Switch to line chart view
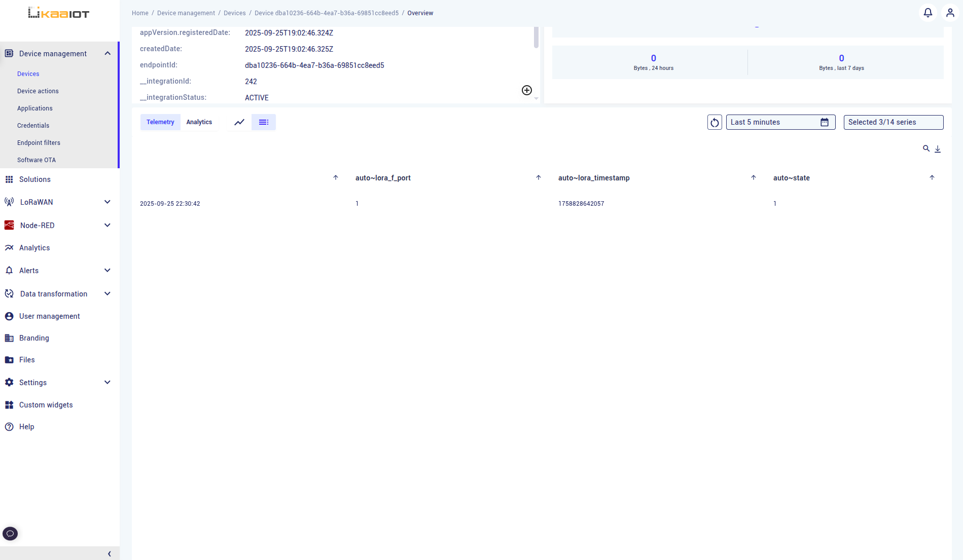Image resolution: width=963 pixels, height=560 pixels. [x=239, y=122]
